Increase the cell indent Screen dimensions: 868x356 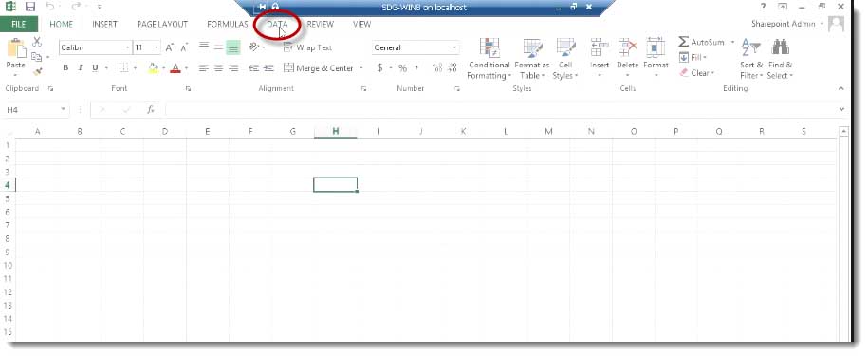click(268, 68)
